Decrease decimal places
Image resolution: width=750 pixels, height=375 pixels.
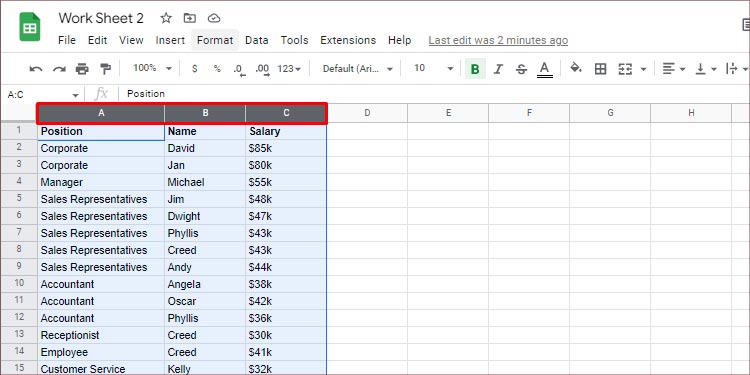pos(240,70)
